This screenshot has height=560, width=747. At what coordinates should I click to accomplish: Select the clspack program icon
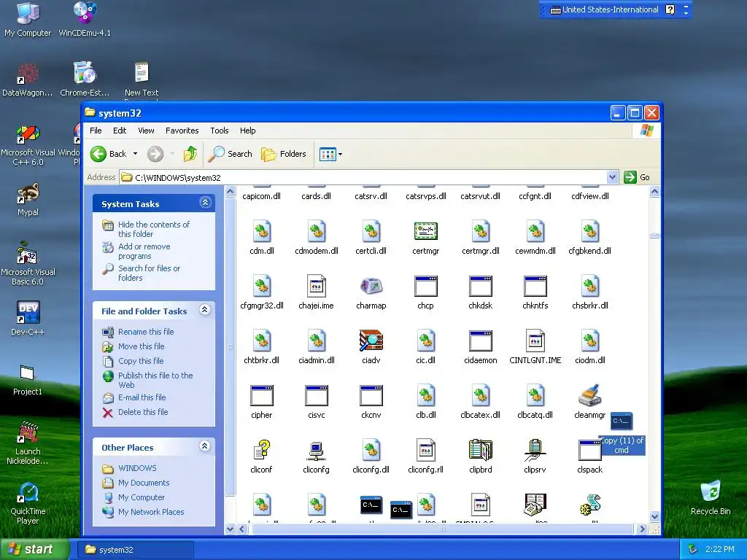click(589, 451)
